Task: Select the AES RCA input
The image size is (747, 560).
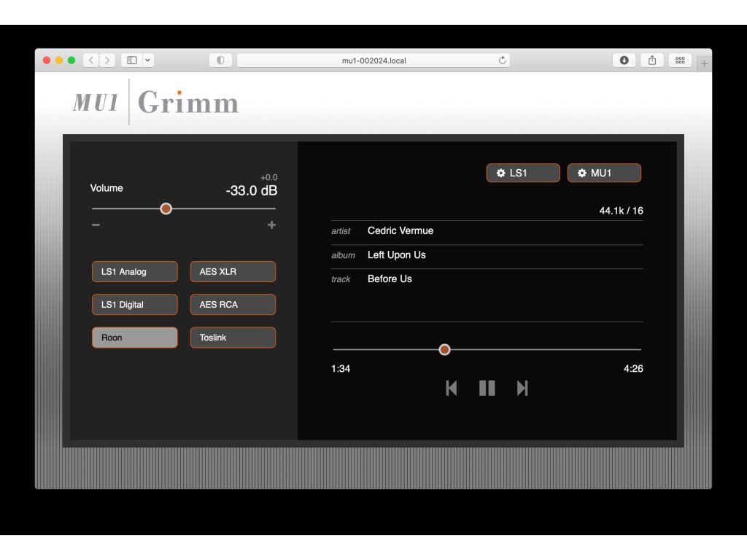Action: coord(233,304)
